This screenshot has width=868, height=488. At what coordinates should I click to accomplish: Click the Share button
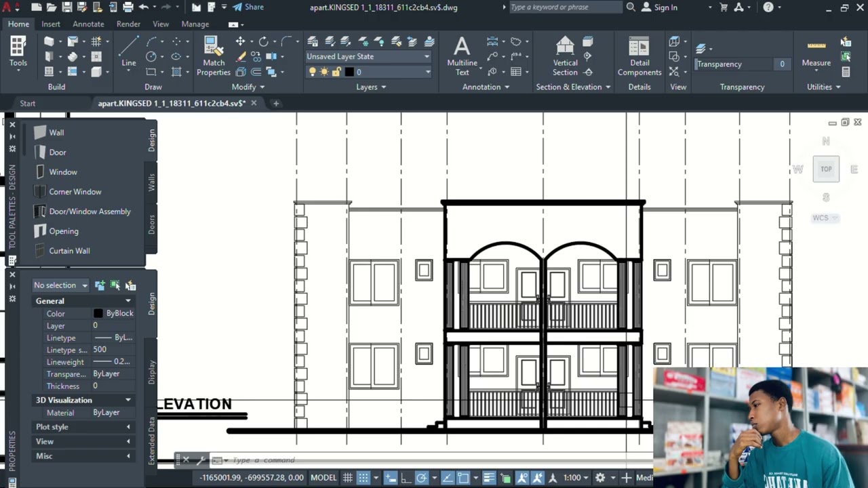(x=248, y=7)
